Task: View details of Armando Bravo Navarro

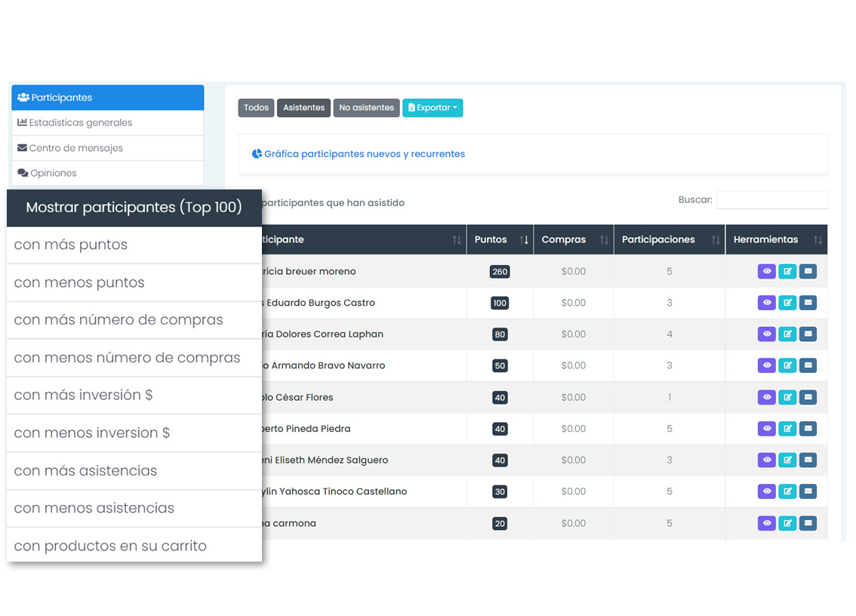Action: click(x=766, y=365)
